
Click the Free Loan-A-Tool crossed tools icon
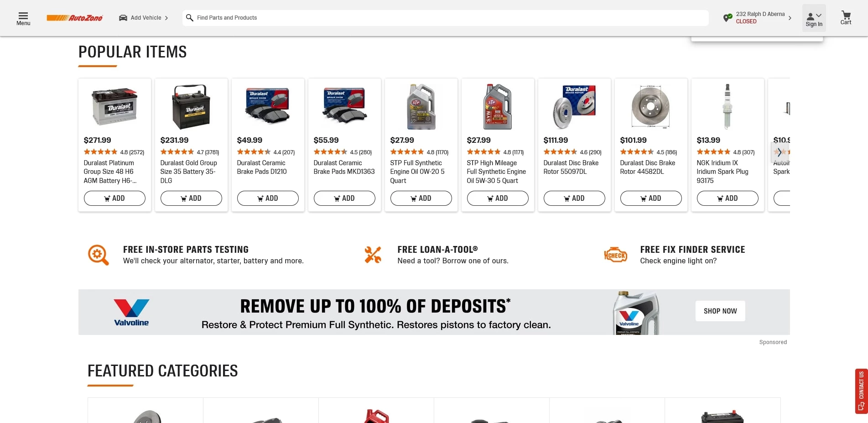point(372,254)
